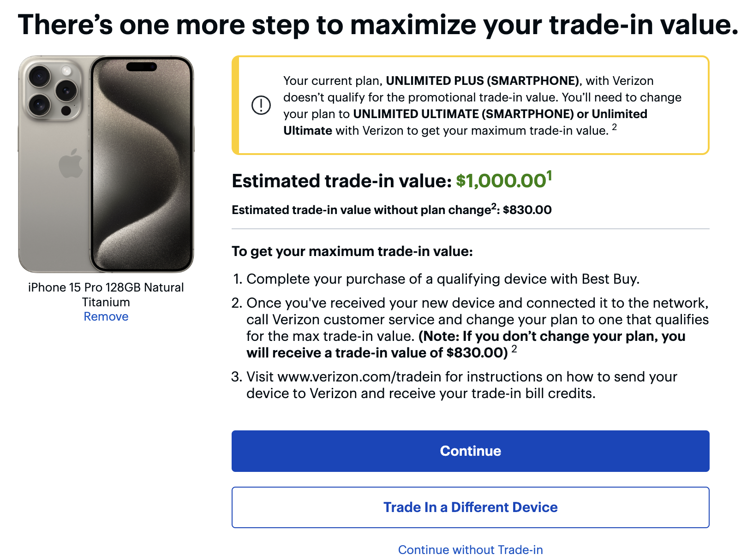The height and width of the screenshot is (560, 753).
Task: Click the green $1,000.00 trade-in value
Action: [x=501, y=181]
